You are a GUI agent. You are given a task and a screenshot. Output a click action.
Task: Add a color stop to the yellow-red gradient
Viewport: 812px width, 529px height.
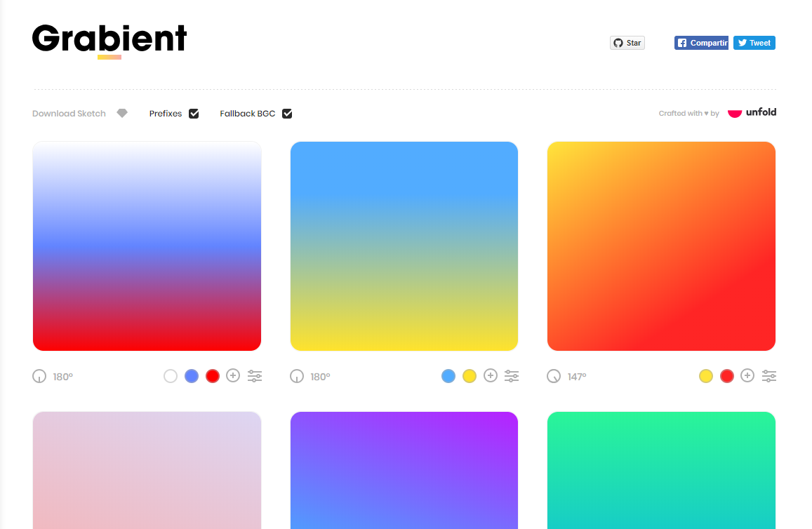point(747,376)
